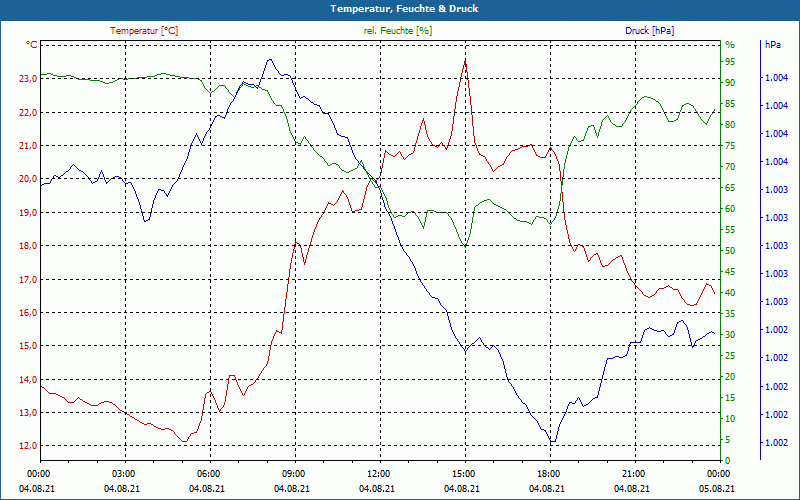Click the '40' humidity axis value
Viewport: 800px width, 500px height.
[x=730, y=292]
